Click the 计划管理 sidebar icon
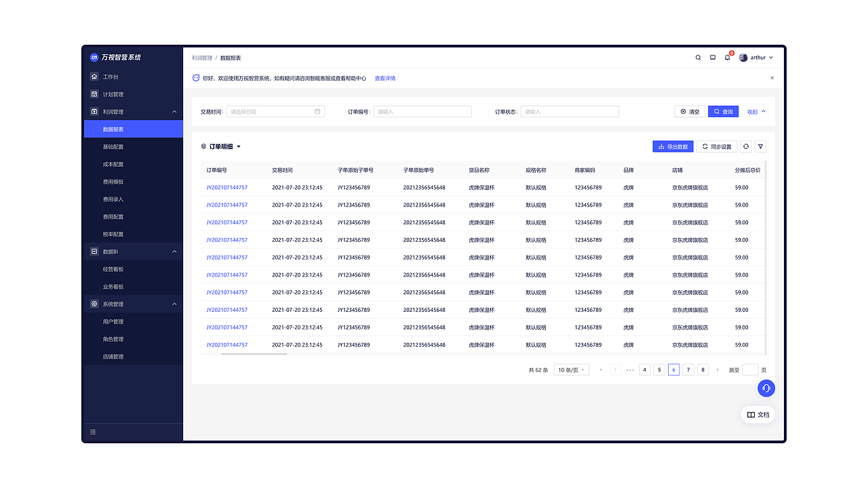 94,94
